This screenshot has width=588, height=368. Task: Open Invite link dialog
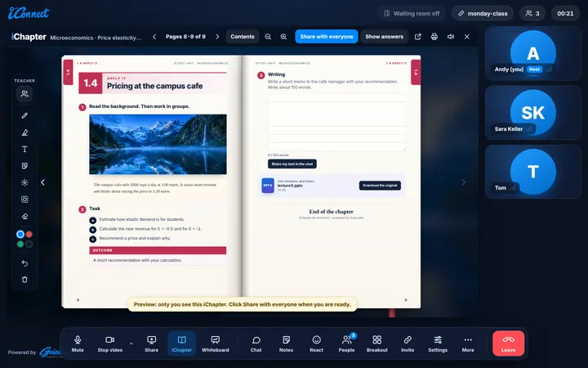point(408,343)
